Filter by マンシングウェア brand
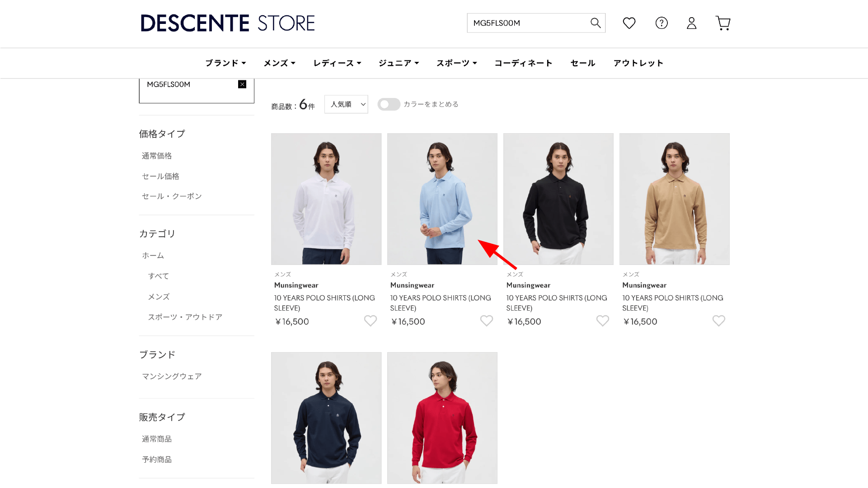The image size is (868, 488). pos(172,376)
